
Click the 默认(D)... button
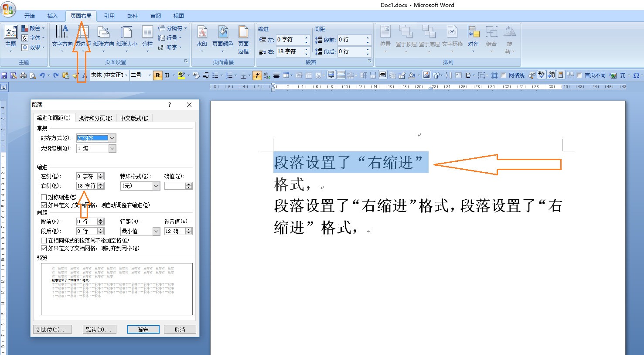tap(99, 330)
